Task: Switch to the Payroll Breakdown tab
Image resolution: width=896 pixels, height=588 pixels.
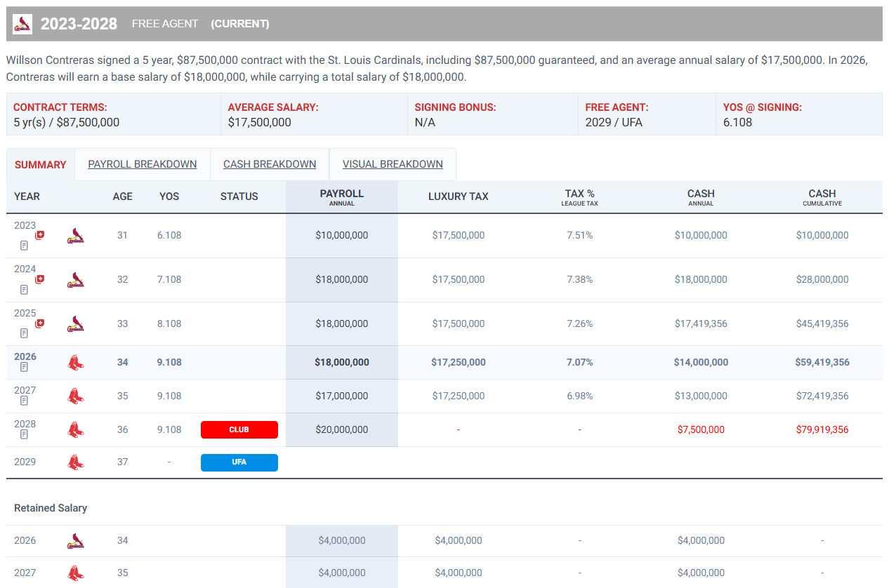Action: [x=142, y=164]
